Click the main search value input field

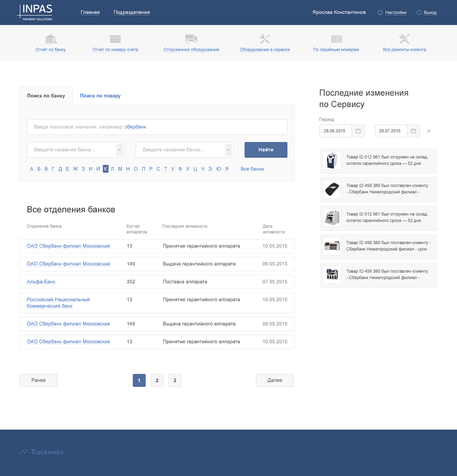[157, 127]
